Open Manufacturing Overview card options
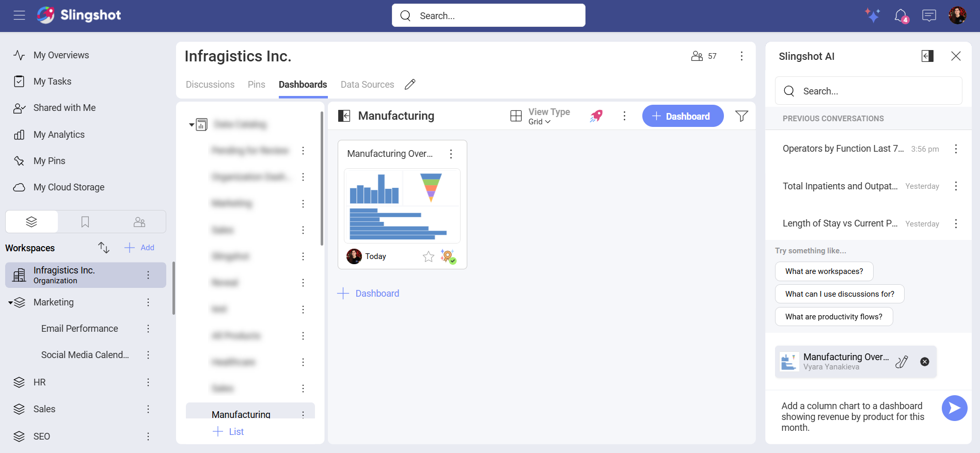 451,154
